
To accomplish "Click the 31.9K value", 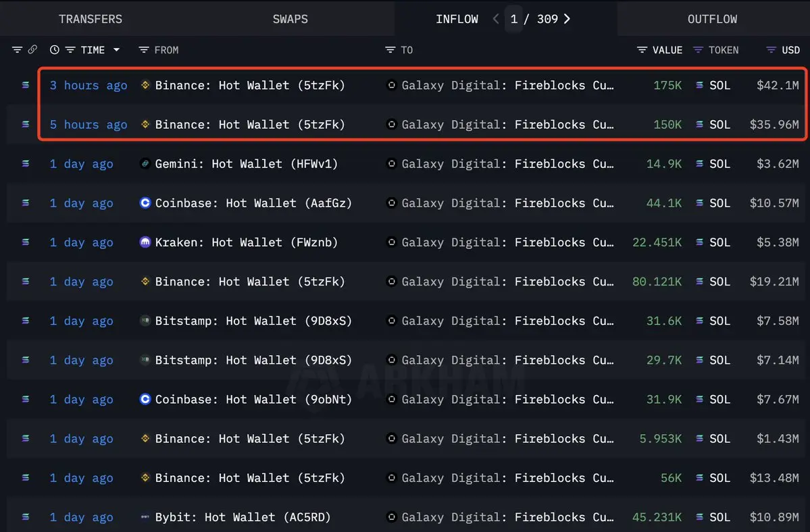I will tap(664, 399).
